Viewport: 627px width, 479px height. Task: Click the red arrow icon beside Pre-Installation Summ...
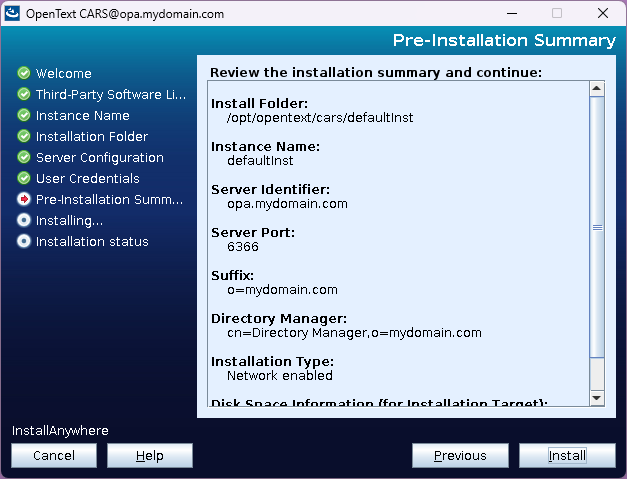pos(24,199)
